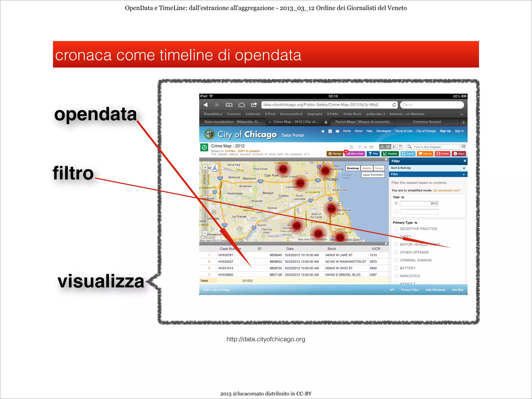Check CRIMINAL DAMAGE primary type

pyautogui.click(x=396, y=260)
